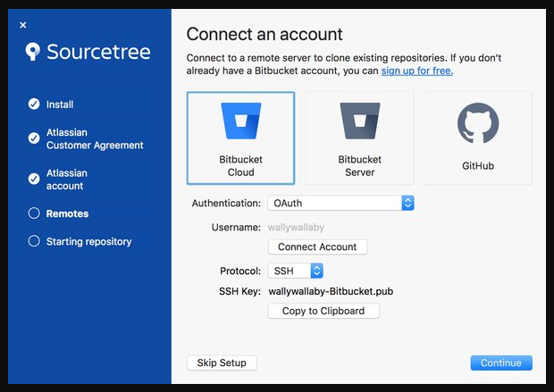Click the wallywallaby-Bitbucket.pub SSH key text
The height and width of the screenshot is (392, 554).
331,291
